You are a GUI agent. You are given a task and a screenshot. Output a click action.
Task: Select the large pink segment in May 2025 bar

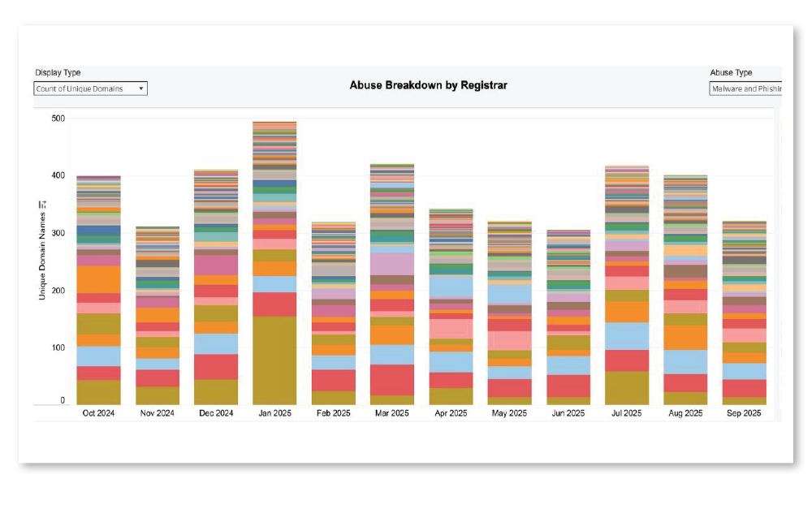pyautogui.click(x=509, y=340)
